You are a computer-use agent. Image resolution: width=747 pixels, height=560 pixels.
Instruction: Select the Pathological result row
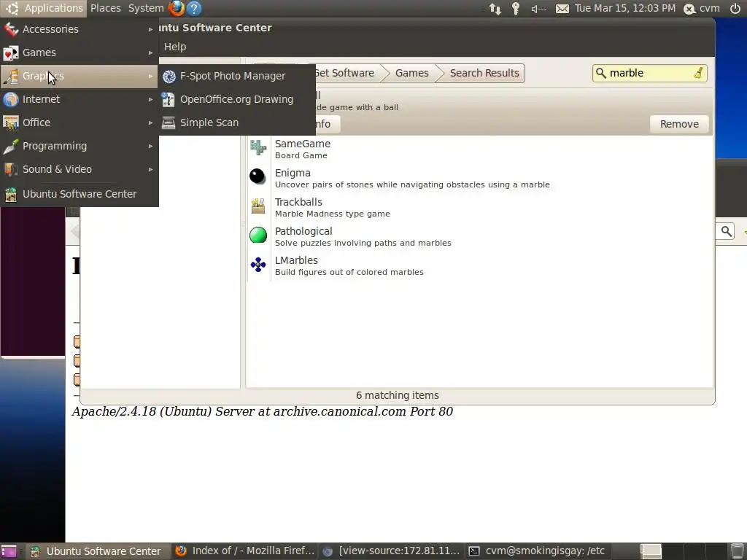click(x=480, y=236)
